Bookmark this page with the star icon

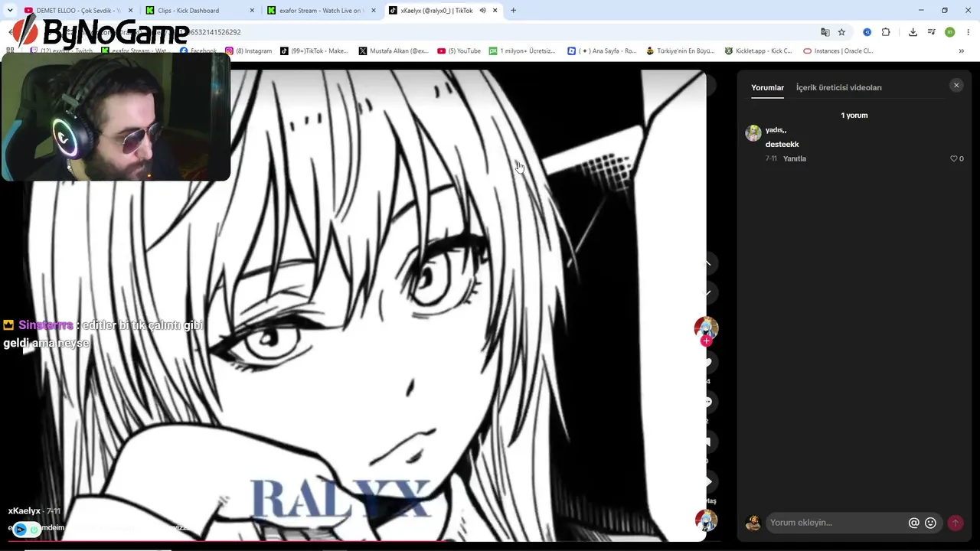pyautogui.click(x=841, y=32)
